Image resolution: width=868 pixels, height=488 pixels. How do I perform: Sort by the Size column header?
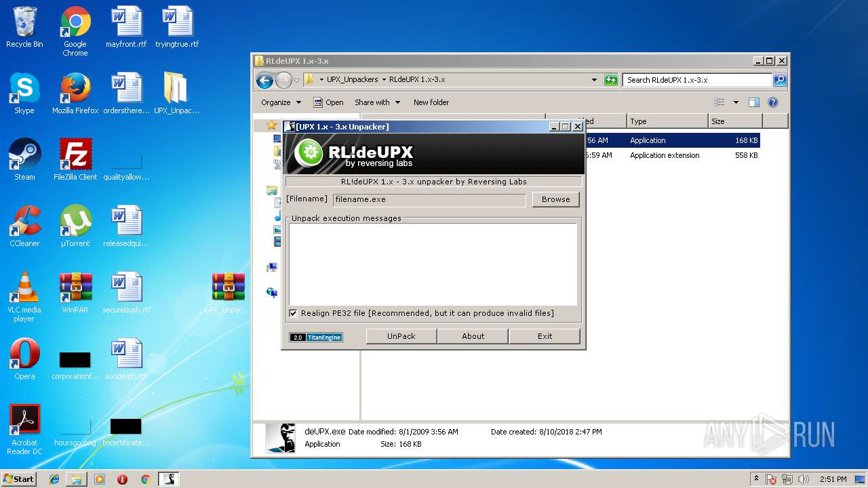pyautogui.click(x=735, y=121)
